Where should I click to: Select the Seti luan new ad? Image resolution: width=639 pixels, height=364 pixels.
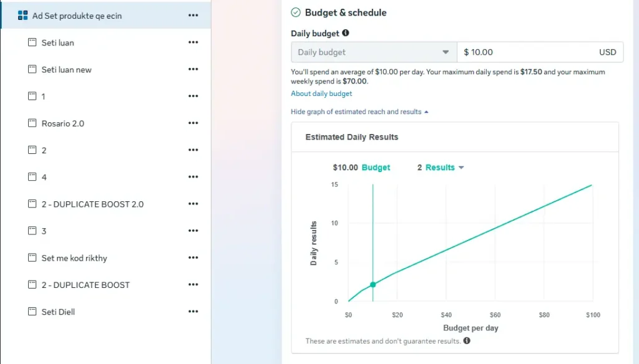[67, 70]
